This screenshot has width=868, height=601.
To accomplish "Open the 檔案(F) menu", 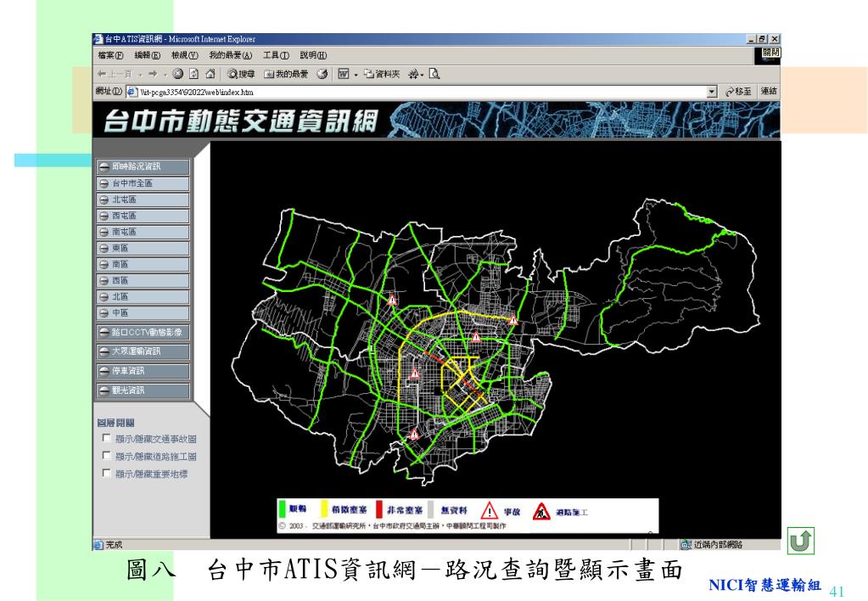I will (110, 55).
